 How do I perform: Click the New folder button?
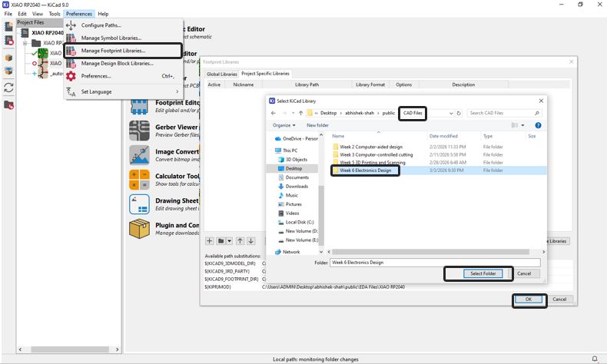coord(317,125)
